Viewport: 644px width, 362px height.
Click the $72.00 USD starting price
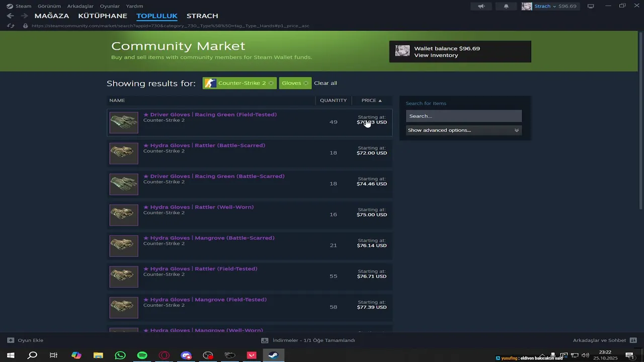(372, 153)
